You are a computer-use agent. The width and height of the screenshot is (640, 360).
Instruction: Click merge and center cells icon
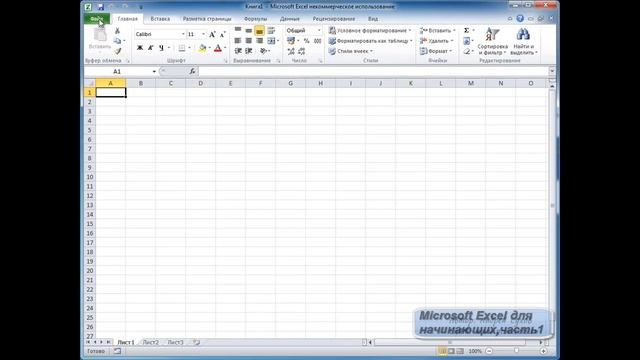(x=271, y=41)
